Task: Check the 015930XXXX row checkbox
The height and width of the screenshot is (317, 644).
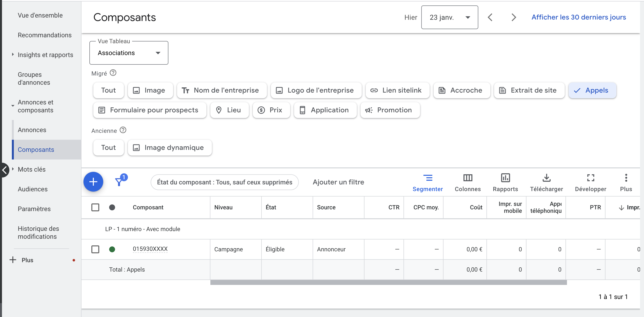Action: coord(95,249)
